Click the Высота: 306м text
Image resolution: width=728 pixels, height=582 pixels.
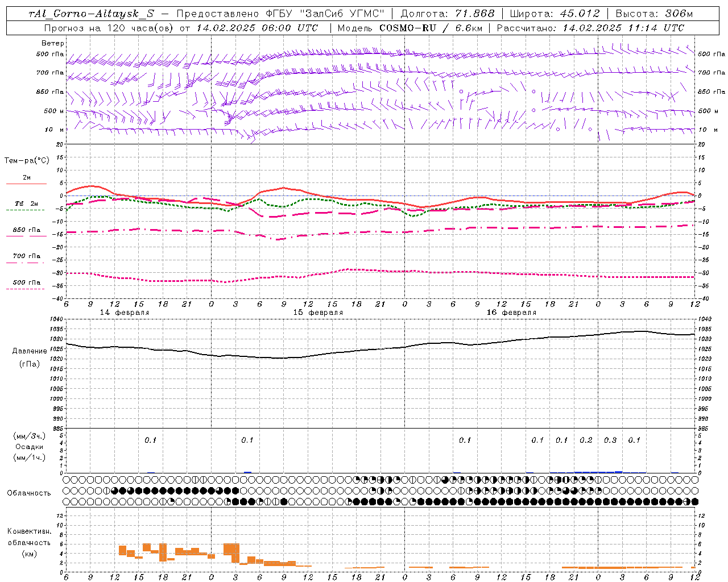(654, 14)
